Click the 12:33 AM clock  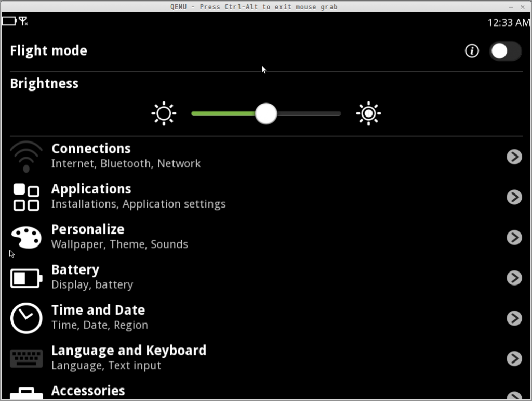[x=509, y=23]
